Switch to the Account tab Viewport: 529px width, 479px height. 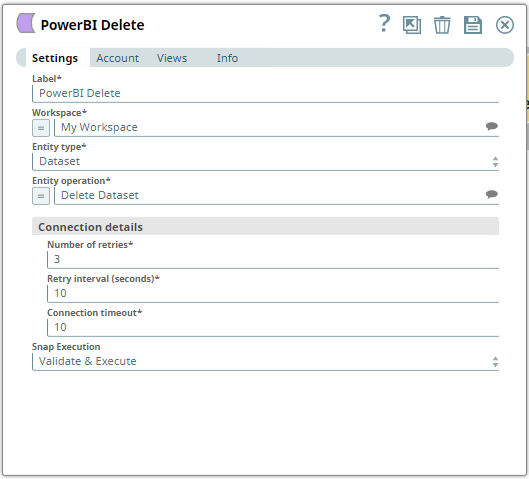(117, 58)
